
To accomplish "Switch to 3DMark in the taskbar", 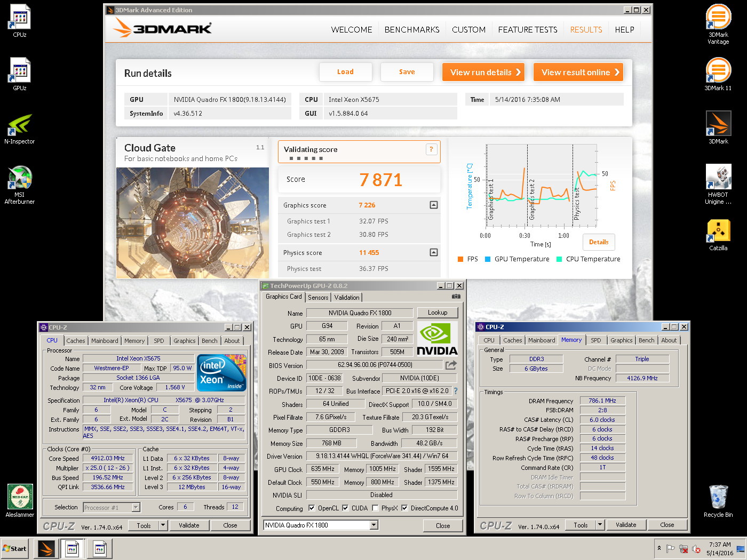I will (x=46, y=548).
